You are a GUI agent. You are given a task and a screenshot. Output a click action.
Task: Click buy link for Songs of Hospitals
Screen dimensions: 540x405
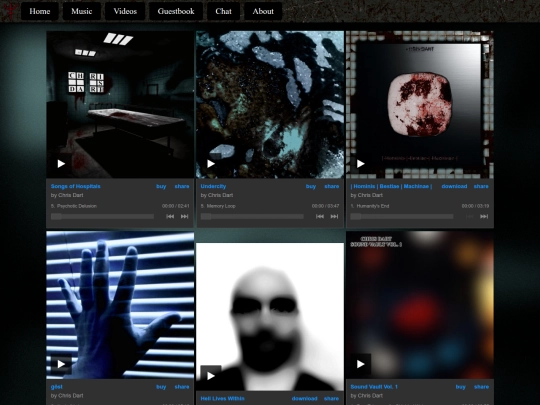click(x=161, y=186)
